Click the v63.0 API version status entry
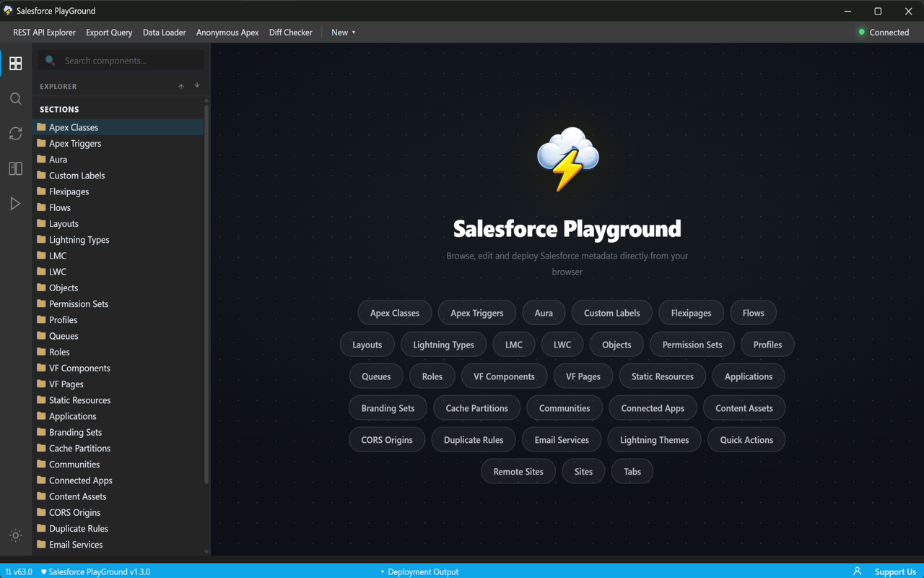The width and height of the screenshot is (924, 578). pos(19,571)
